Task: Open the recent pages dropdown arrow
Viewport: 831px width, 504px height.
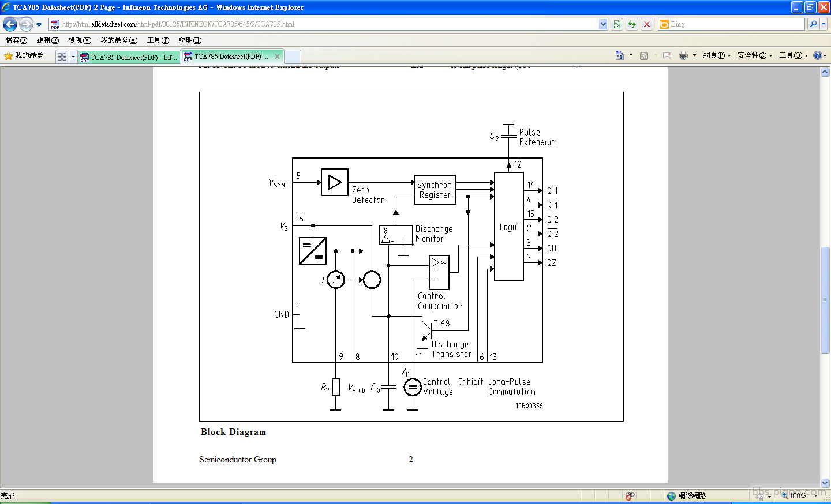Action: [39, 25]
